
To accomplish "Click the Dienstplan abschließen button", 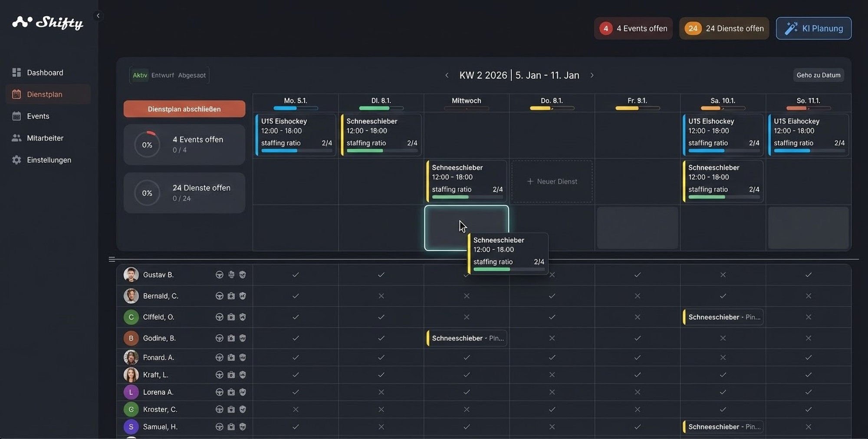I will 184,109.
